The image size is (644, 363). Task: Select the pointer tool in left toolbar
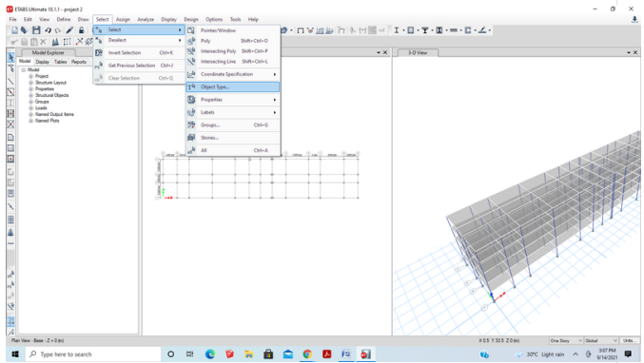[x=10, y=57]
